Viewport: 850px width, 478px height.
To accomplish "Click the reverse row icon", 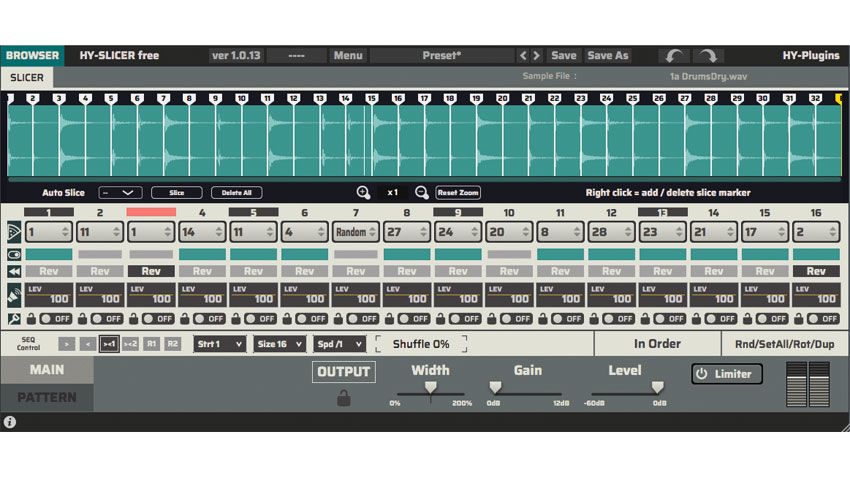I will point(14,272).
